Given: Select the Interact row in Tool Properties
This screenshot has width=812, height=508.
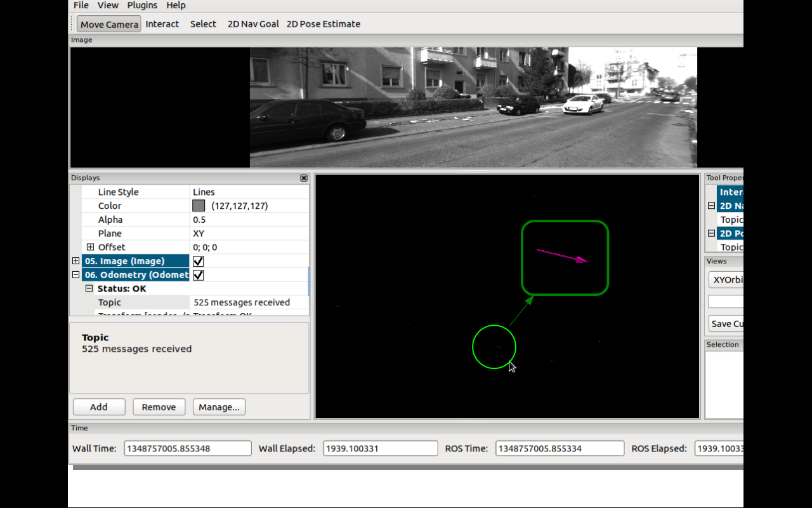Looking at the screenshot, I should [730, 192].
